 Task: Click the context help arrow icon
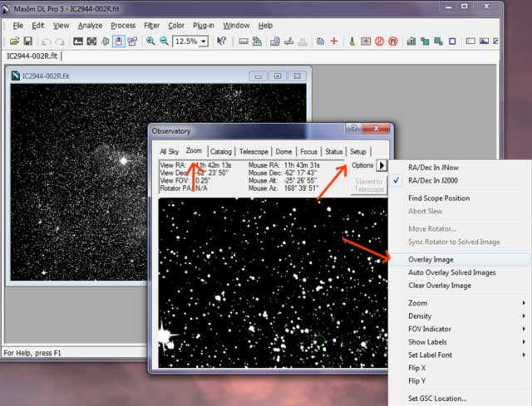[222, 41]
